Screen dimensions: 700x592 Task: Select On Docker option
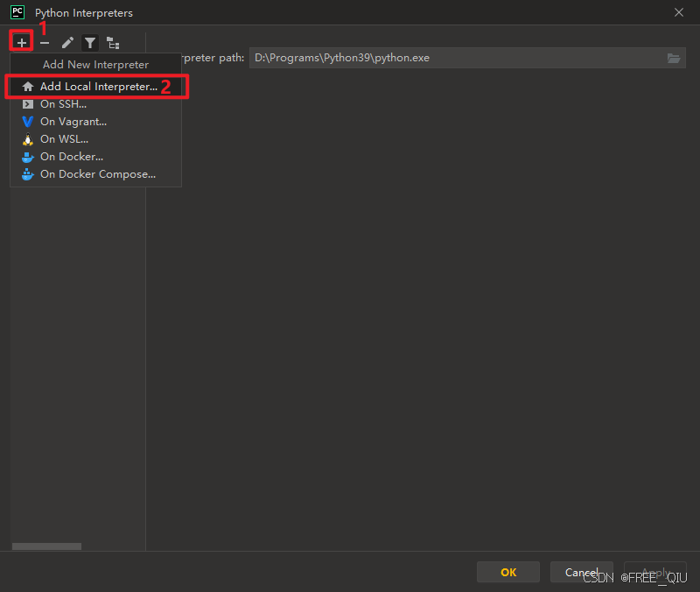tap(96, 157)
